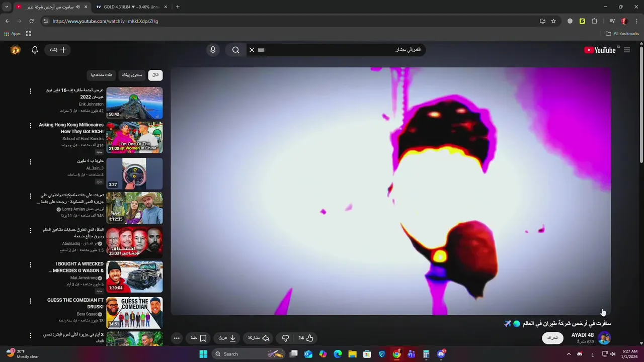Click the YouTube search magnifier button

click(235, 50)
